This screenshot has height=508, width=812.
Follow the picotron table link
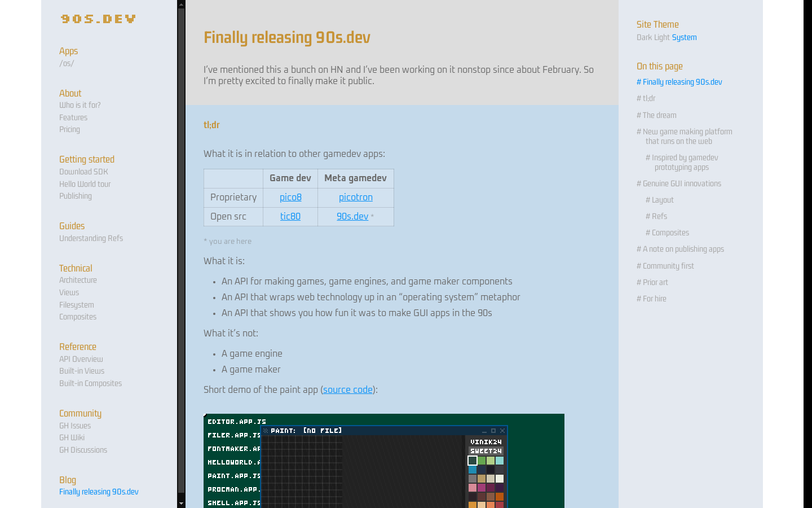coord(356,197)
